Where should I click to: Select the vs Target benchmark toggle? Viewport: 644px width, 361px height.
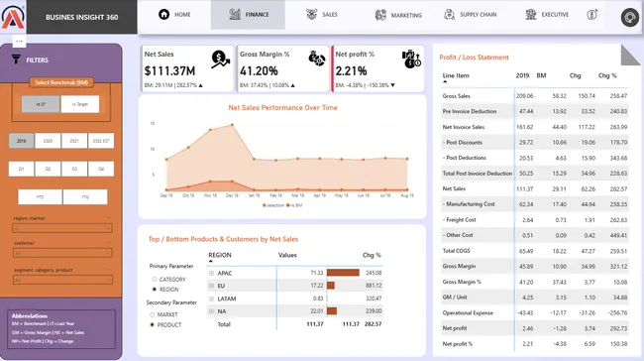click(x=80, y=104)
